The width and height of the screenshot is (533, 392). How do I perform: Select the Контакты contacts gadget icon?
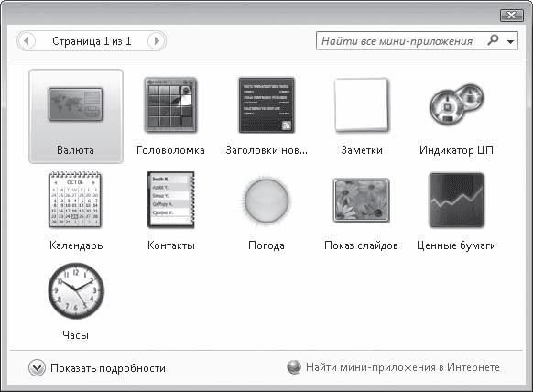tap(171, 200)
